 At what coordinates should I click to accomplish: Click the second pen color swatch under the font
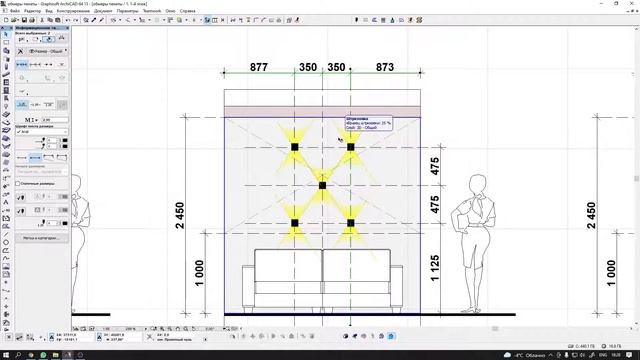coord(64,146)
